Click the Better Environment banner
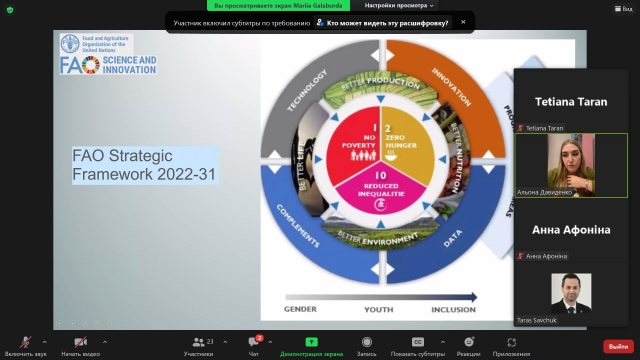Screen dimensions: 640x360 coord(379,236)
